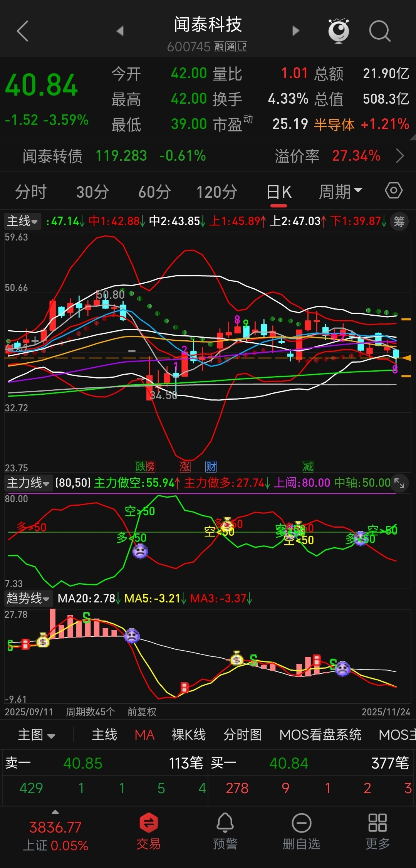The image size is (416, 868).
Task: Open the 主线 indicator dropdown
Action: (x=22, y=221)
